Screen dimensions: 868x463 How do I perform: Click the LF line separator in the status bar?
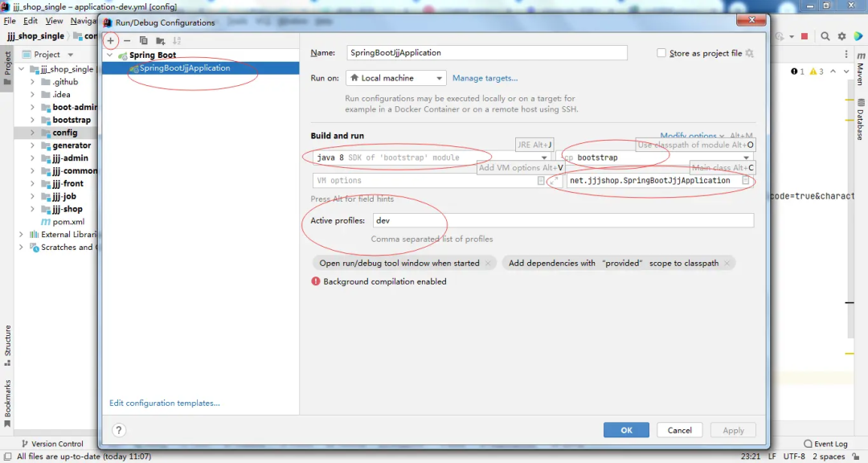[772, 457]
